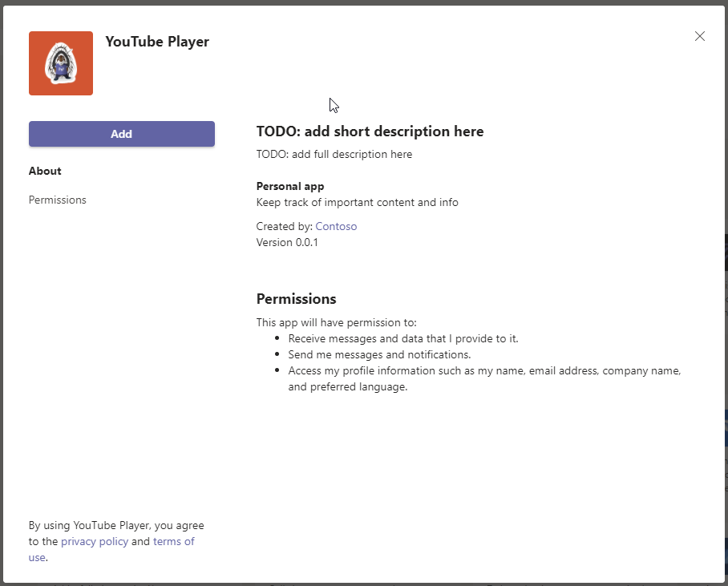Select the About section
The width and height of the screenshot is (728, 586).
point(45,171)
